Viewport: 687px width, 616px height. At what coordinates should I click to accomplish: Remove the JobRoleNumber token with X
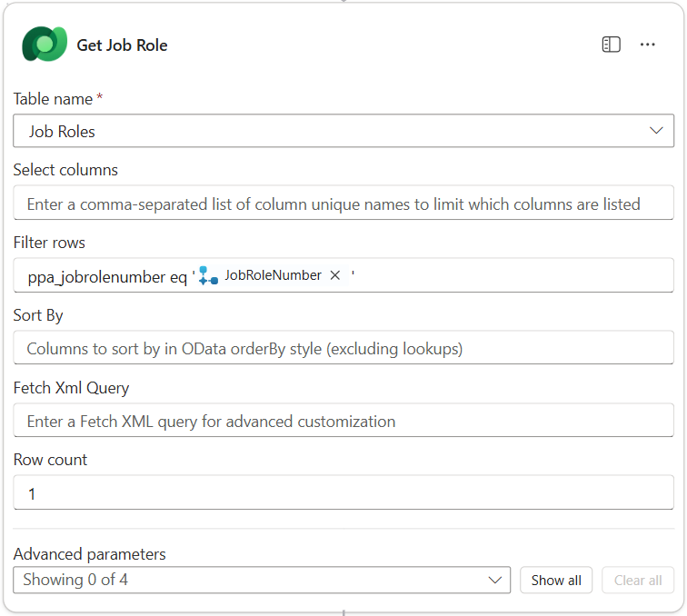pos(334,275)
